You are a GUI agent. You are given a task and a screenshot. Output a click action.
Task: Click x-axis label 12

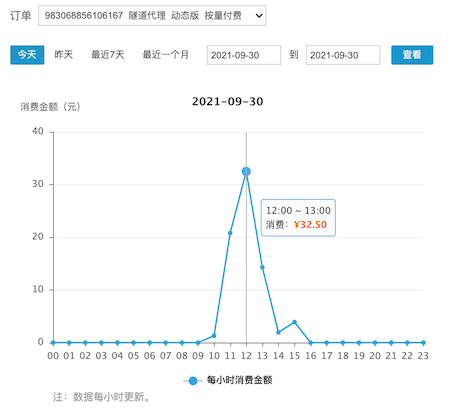[x=246, y=356]
